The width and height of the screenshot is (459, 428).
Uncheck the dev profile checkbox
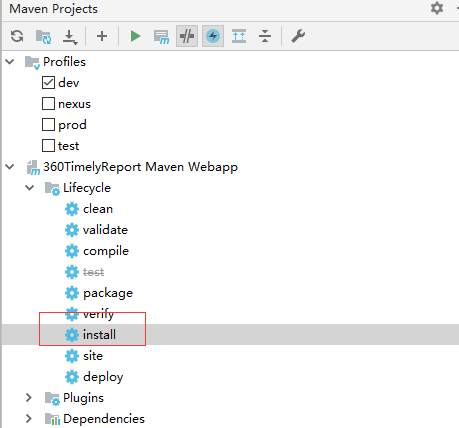[48, 83]
